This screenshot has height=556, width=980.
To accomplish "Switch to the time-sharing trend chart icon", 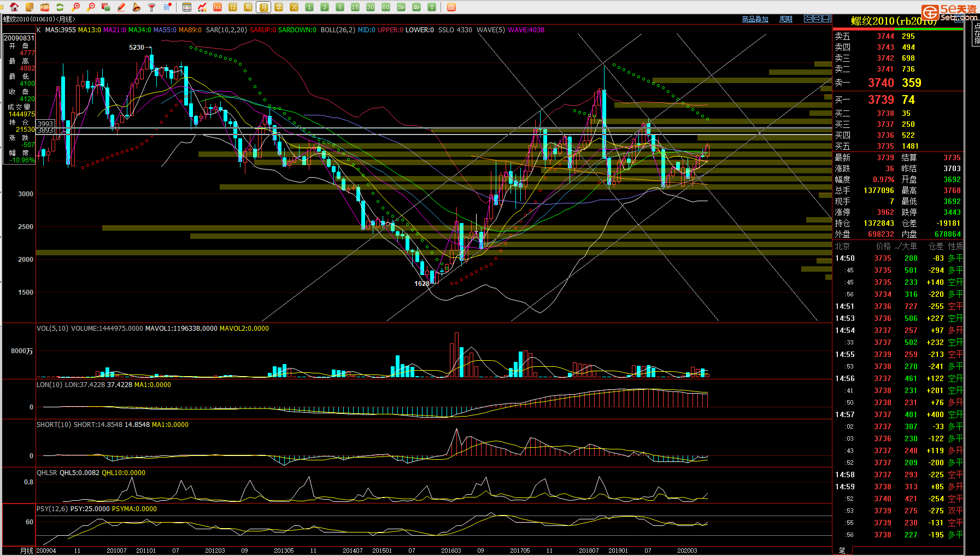I will pos(202,7).
